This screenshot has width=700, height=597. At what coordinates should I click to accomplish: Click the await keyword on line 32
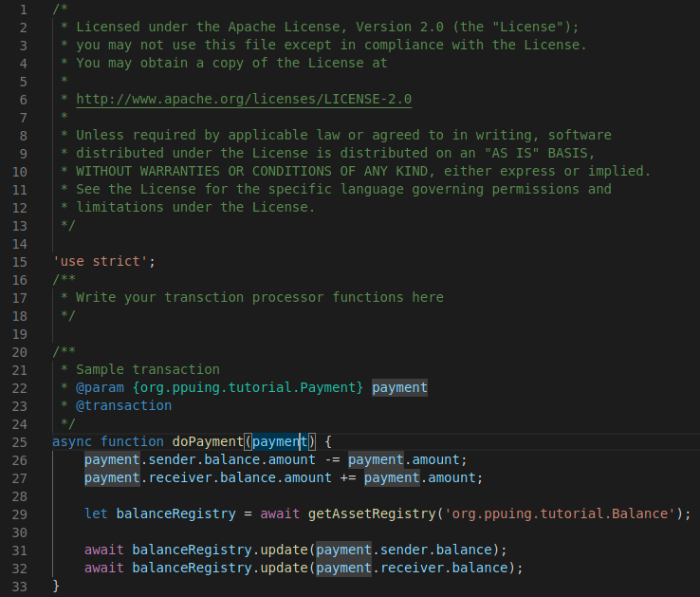[x=104, y=568]
